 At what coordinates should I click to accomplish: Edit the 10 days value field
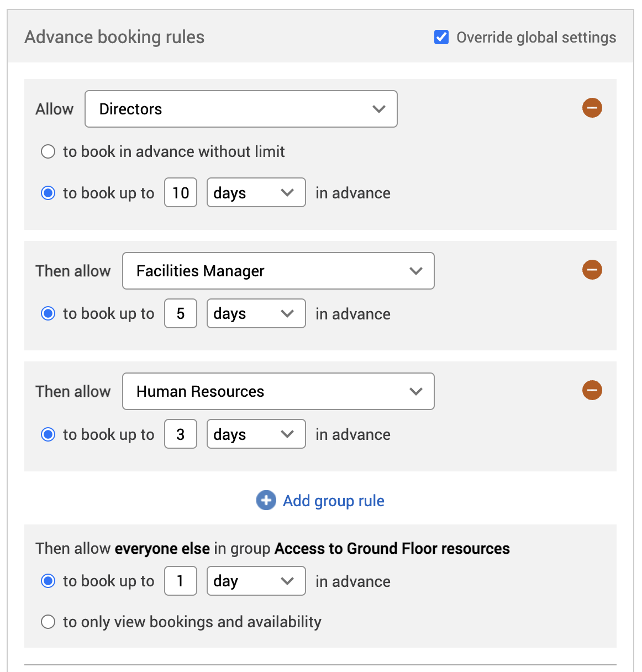(x=181, y=192)
